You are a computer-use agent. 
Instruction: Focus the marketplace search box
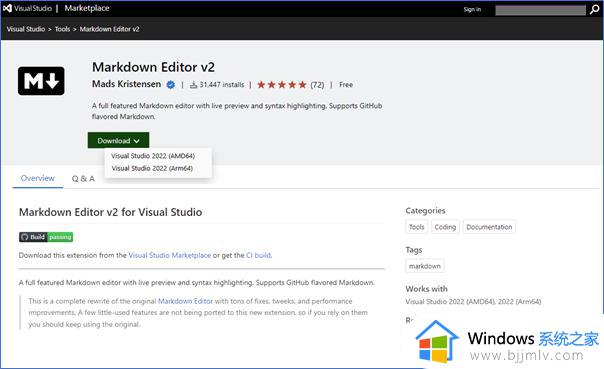point(540,10)
